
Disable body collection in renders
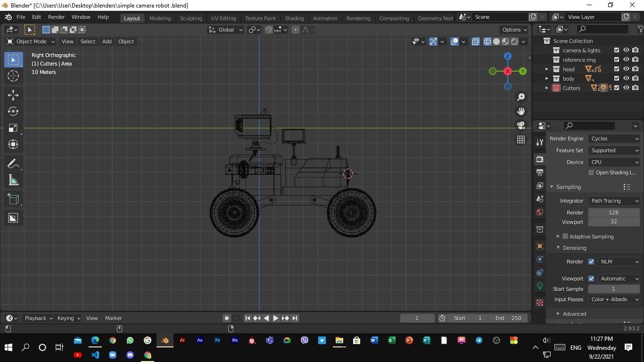(x=636, y=79)
